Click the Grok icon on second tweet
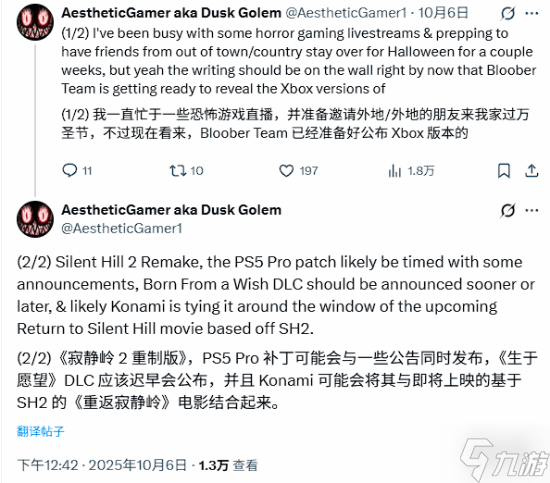This screenshot has height=483, width=550. [x=508, y=210]
